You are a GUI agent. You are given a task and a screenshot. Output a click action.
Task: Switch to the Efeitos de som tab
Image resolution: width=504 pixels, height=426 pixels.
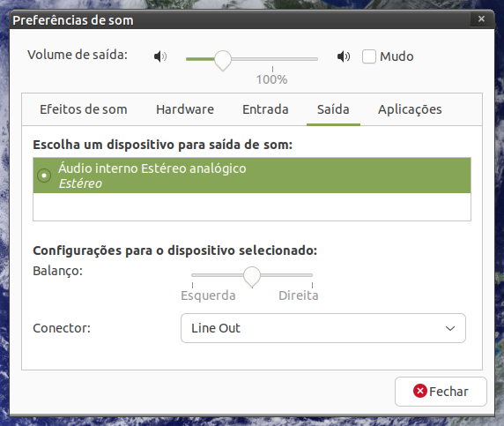83,109
